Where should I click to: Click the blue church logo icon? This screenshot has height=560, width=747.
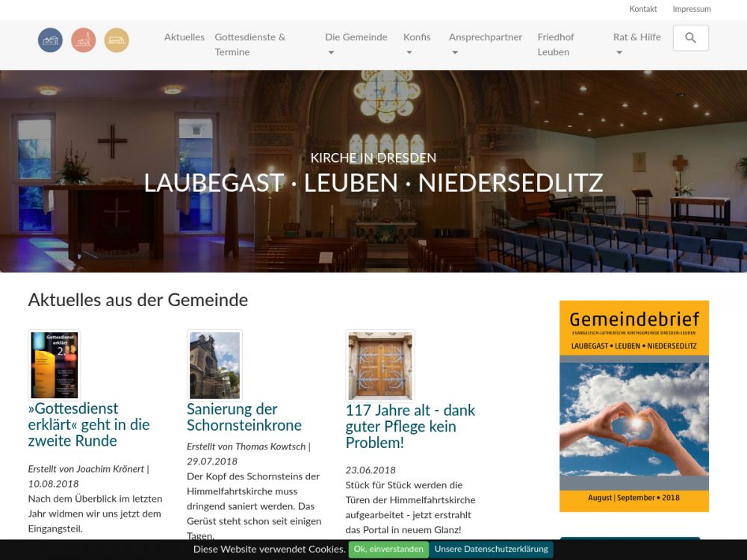click(x=50, y=40)
